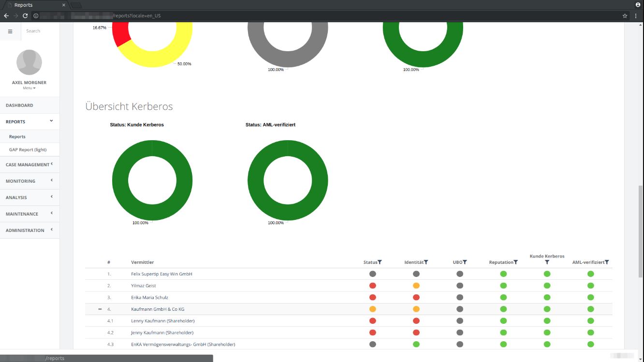This screenshot has height=362, width=644.
Task: Select the DASHBOARD menu item
Action: tap(19, 105)
